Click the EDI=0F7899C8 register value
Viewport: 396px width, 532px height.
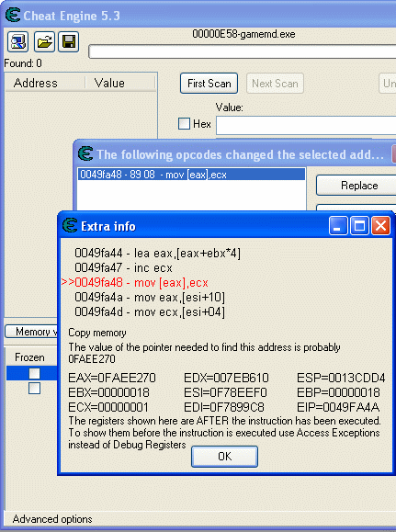tap(224, 407)
